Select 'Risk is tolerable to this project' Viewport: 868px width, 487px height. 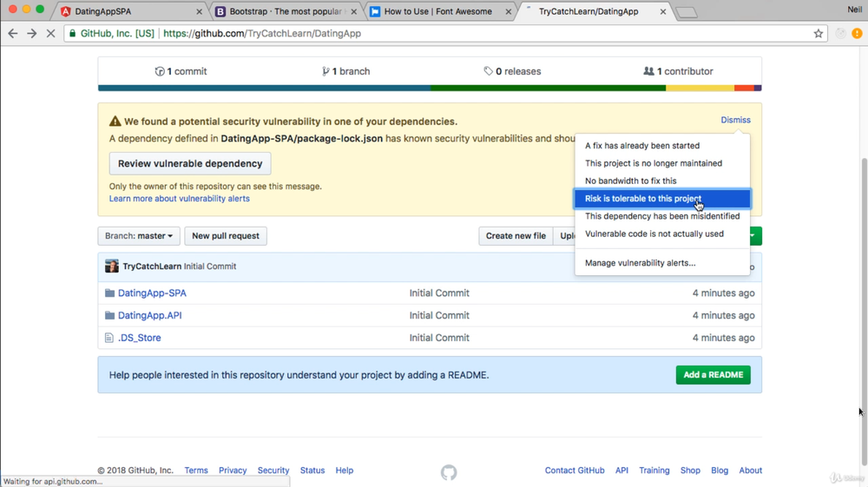point(662,199)
